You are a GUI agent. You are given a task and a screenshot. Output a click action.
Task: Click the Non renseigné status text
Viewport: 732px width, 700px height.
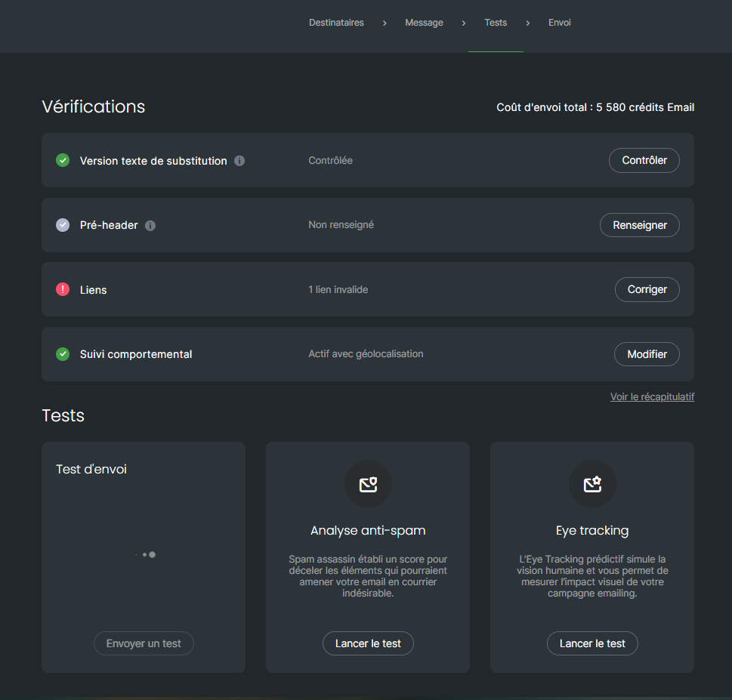pos(341,225)
